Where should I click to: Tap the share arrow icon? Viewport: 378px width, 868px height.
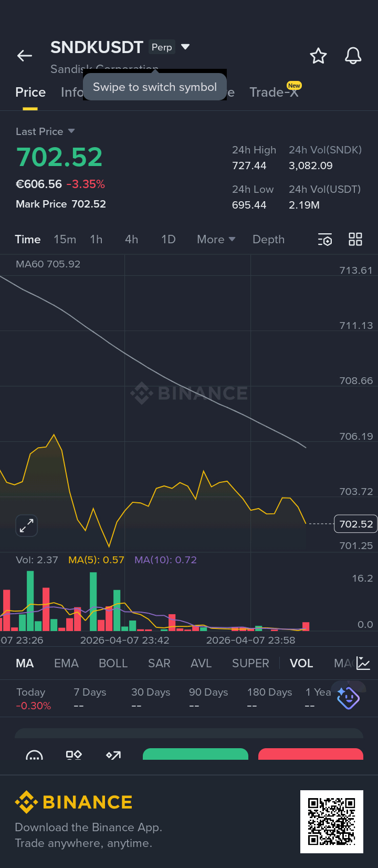click(x=113, y=755)
